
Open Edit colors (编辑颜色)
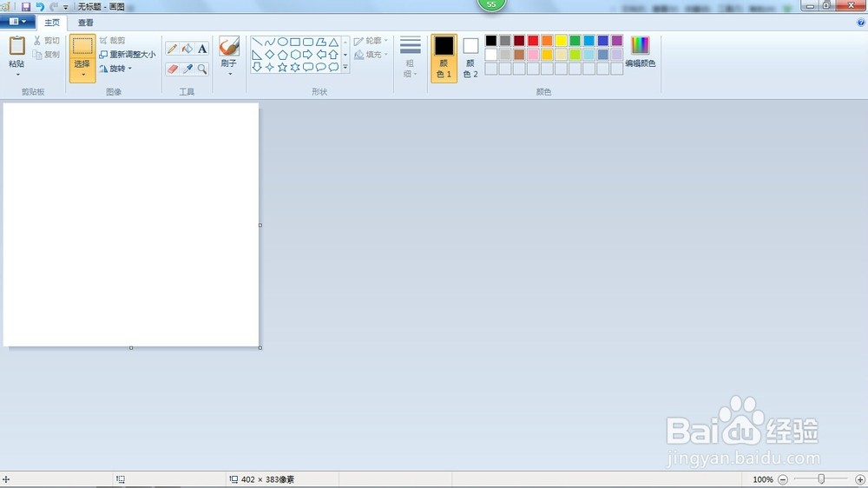click(x=640, y=53)
